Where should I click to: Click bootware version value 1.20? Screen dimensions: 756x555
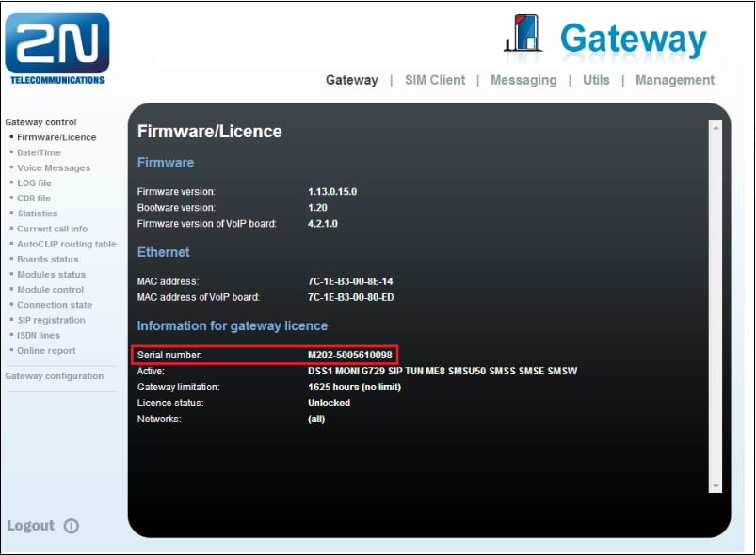[317, 208]
